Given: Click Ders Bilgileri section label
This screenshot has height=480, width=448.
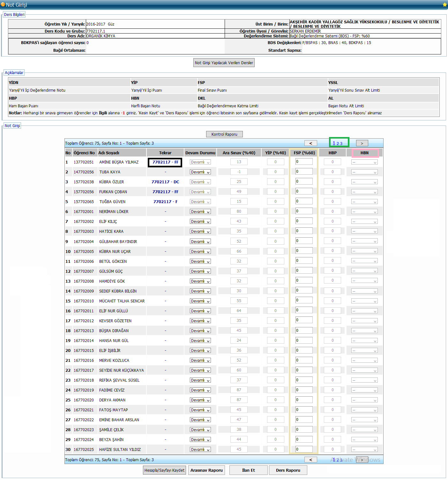Looking at the screenshot, I should [x=14, y=15].
